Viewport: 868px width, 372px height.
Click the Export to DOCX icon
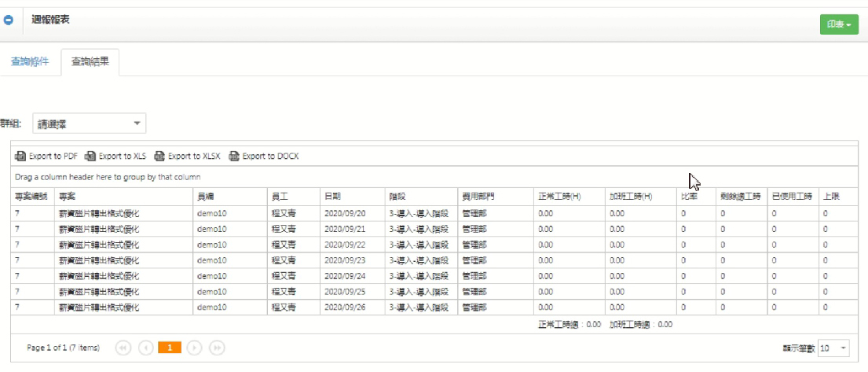(234, 157)
